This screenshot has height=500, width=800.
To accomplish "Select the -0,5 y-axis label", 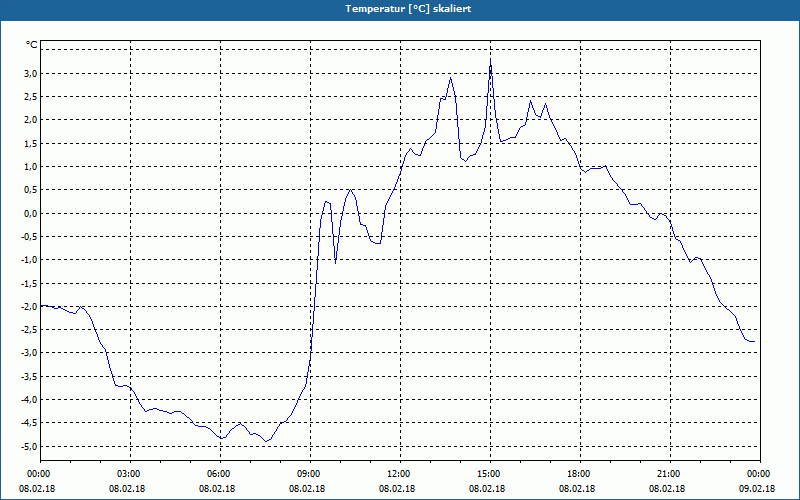I will (x=29, y=237).
